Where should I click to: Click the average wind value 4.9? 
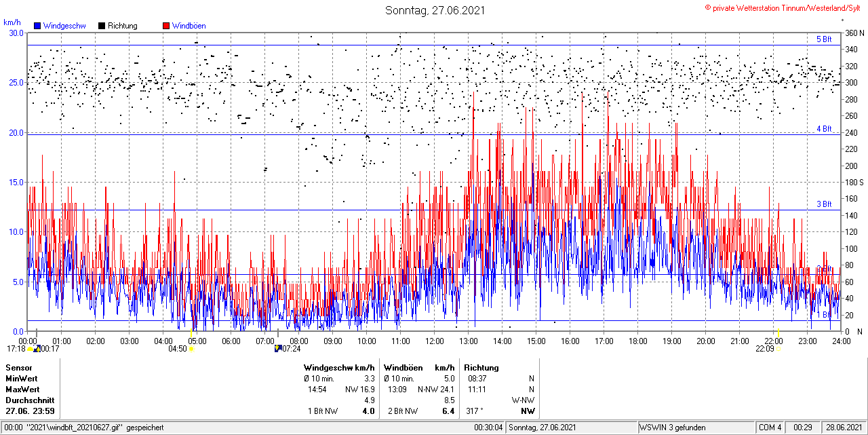coord(370,400)
